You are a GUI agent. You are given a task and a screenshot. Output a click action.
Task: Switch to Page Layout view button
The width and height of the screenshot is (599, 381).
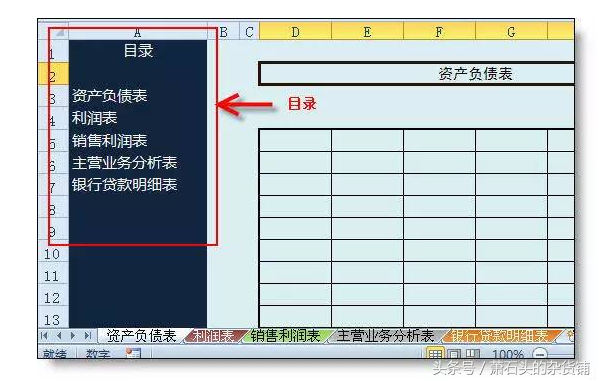[x=454, y=353]
